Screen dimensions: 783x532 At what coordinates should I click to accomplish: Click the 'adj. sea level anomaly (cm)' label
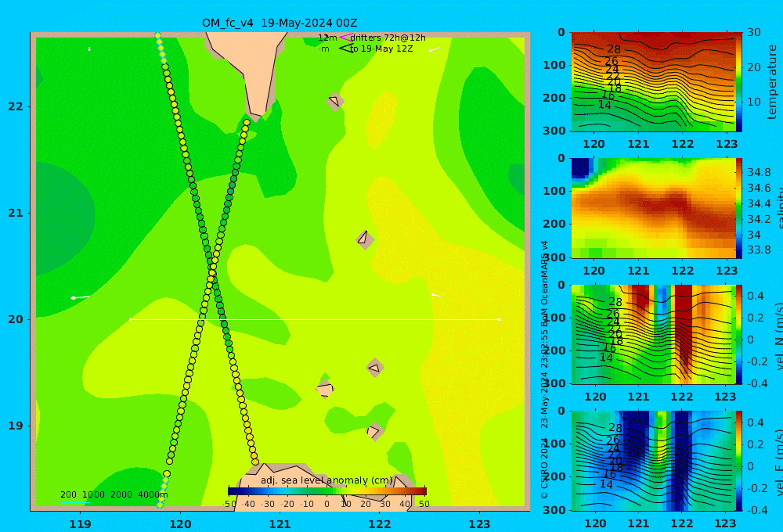click(x=327, y=480)
